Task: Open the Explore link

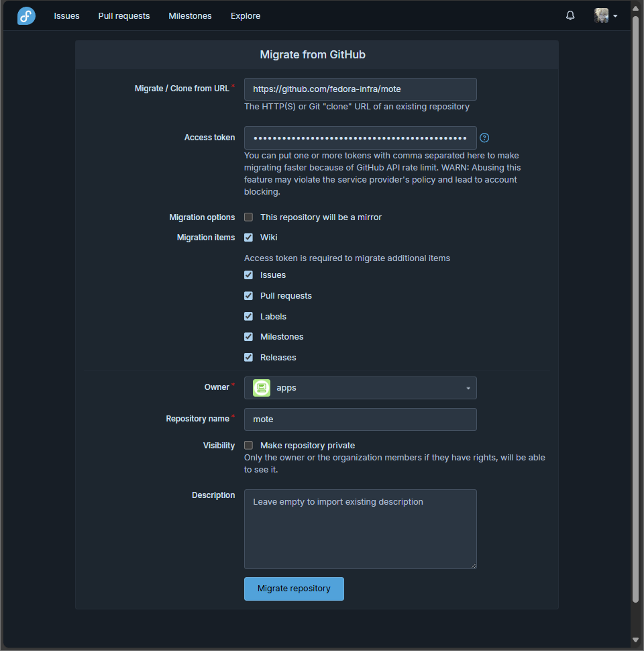Action: tap(245, 15)
